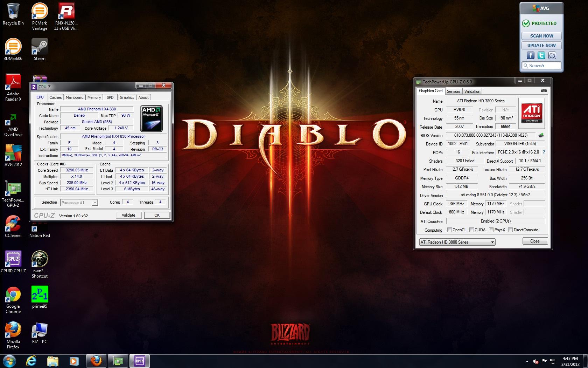Show hidden tray icons arrow

pos(527,361)
